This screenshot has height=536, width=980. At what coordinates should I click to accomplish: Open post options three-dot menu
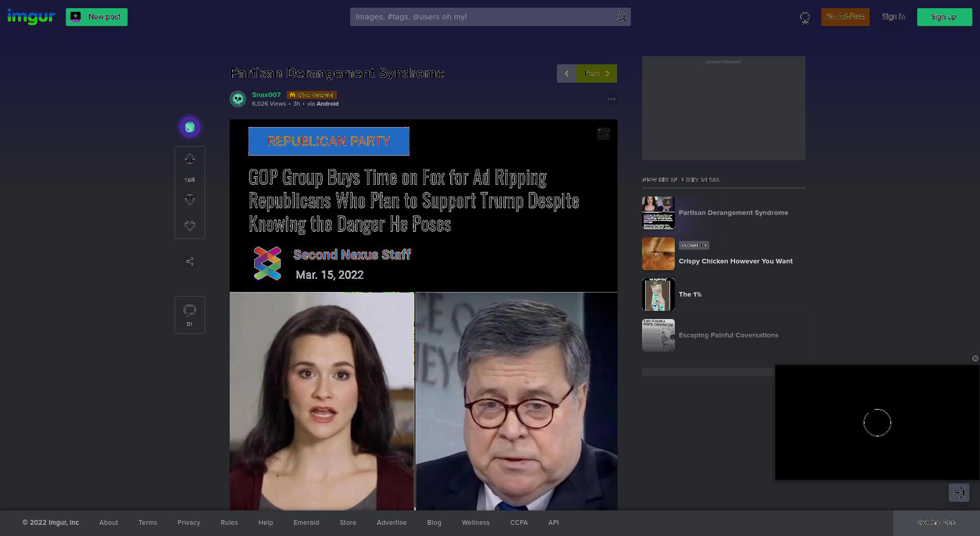pyautogui.click(x=611, y=99)
